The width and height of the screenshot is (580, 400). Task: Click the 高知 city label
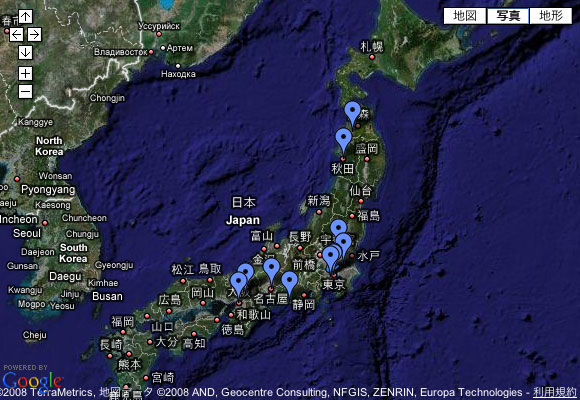194,343
